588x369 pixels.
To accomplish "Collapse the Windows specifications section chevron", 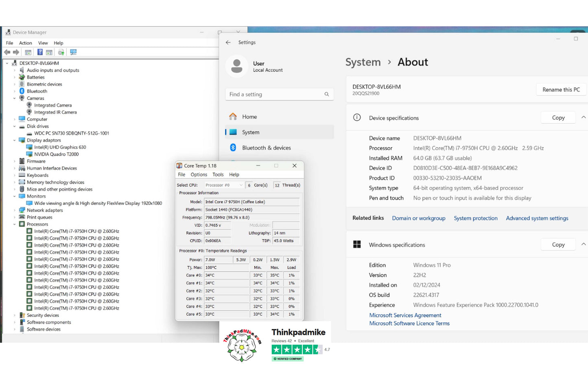I will (x=584, y=244).
